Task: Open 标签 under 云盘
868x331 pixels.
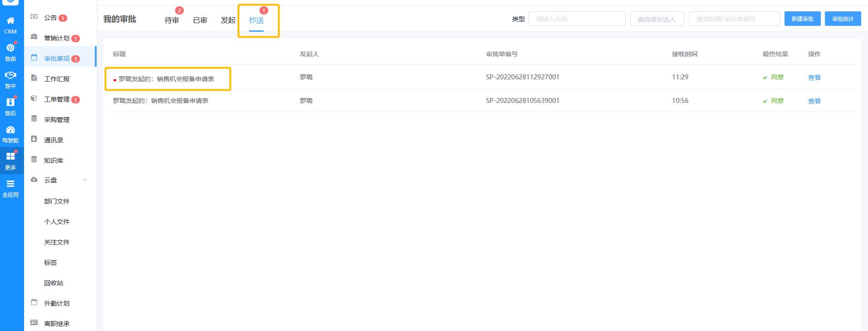Action: click(50, 263)
